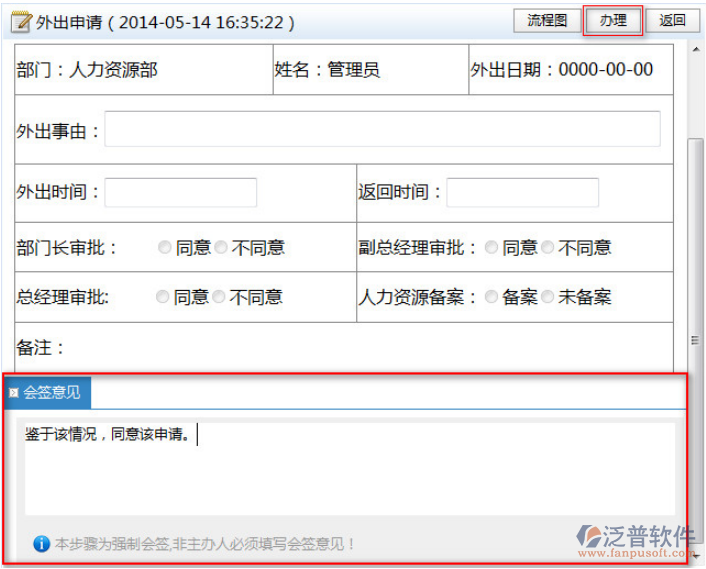The height and width of the screenshot is (569, 706).
Task: Mark 总经理审批 as 同意
Action: 163,297
